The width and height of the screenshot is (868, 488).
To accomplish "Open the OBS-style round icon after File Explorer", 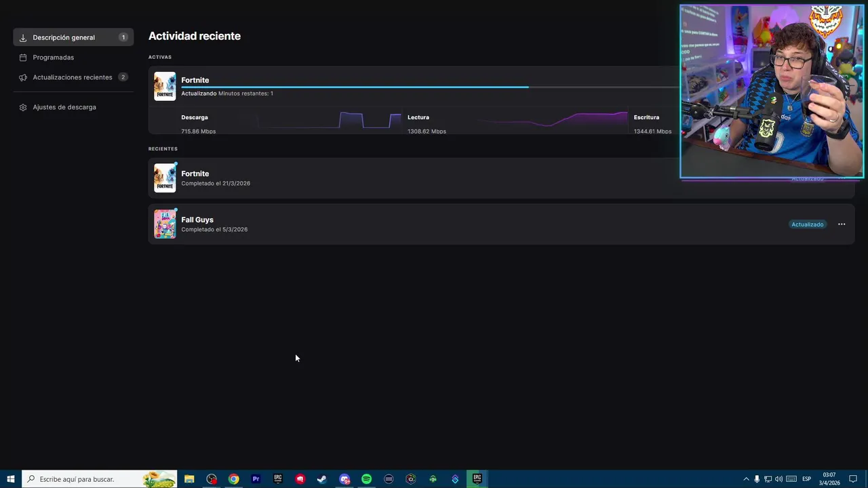I will point(212,479).
